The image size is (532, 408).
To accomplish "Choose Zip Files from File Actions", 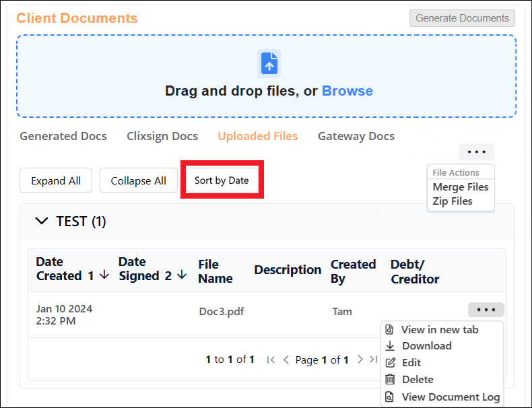I will tap(453, 201).
